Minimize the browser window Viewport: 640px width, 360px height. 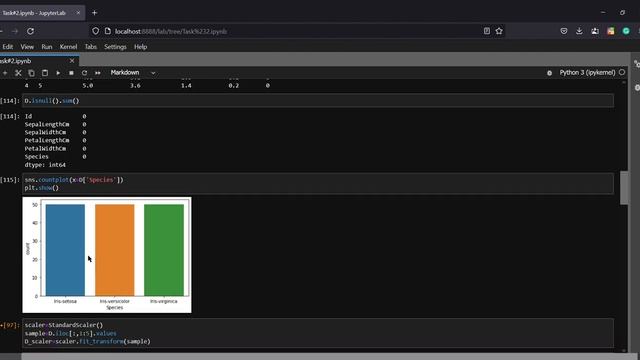click(x=603, y=13)
